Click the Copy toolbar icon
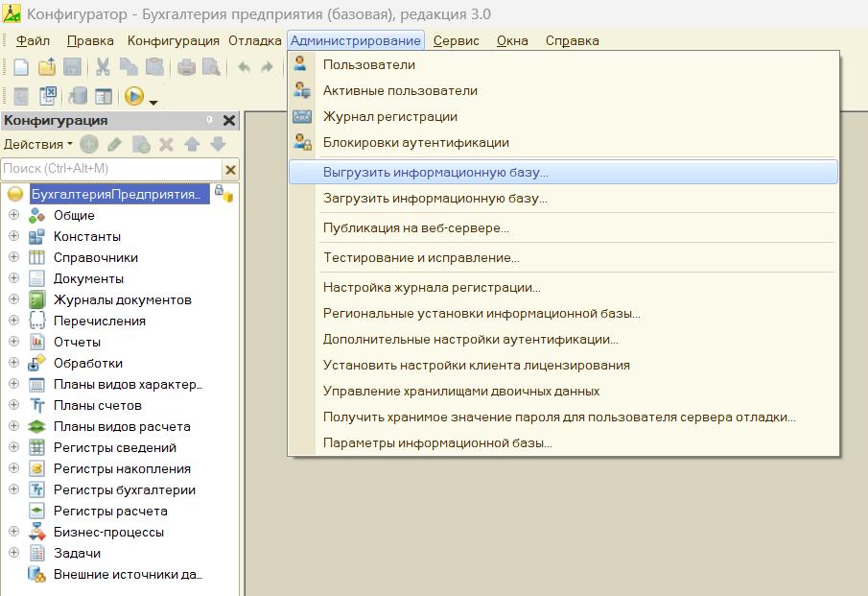This screenshot has height=596, width=868. point(129,67)
